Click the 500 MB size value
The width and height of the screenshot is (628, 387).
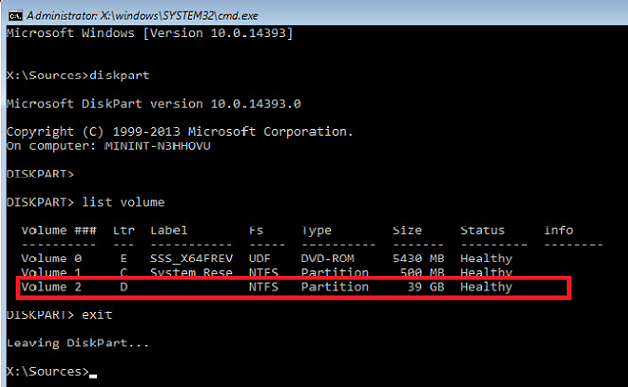click(x=422, y=272)
